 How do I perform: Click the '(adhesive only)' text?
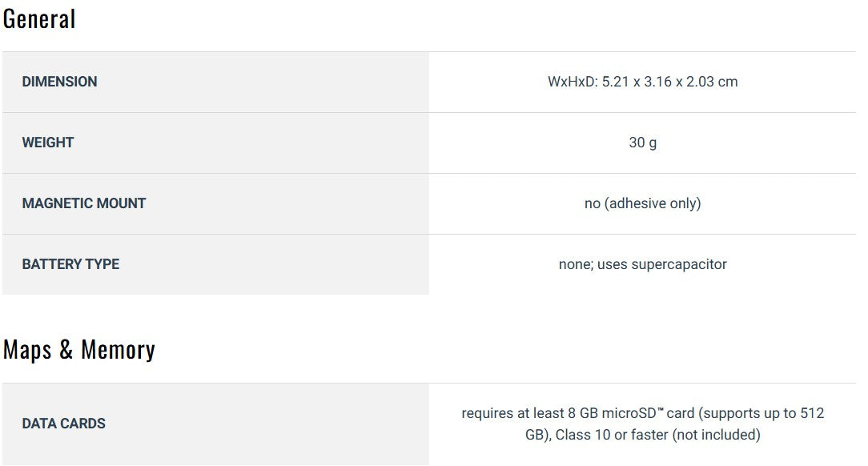coord(653,203)
